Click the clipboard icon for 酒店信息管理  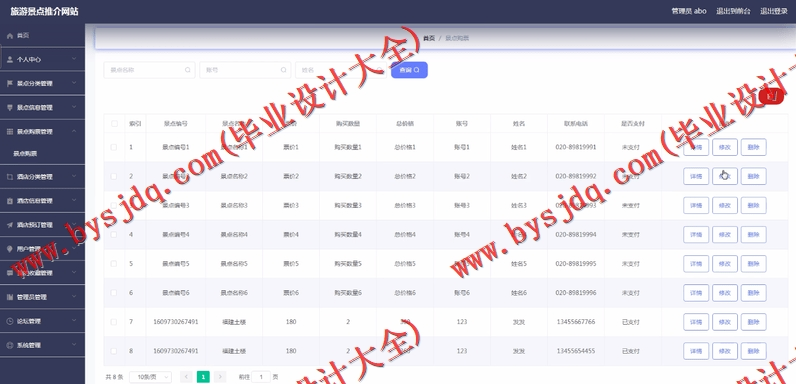pos(10,201)
